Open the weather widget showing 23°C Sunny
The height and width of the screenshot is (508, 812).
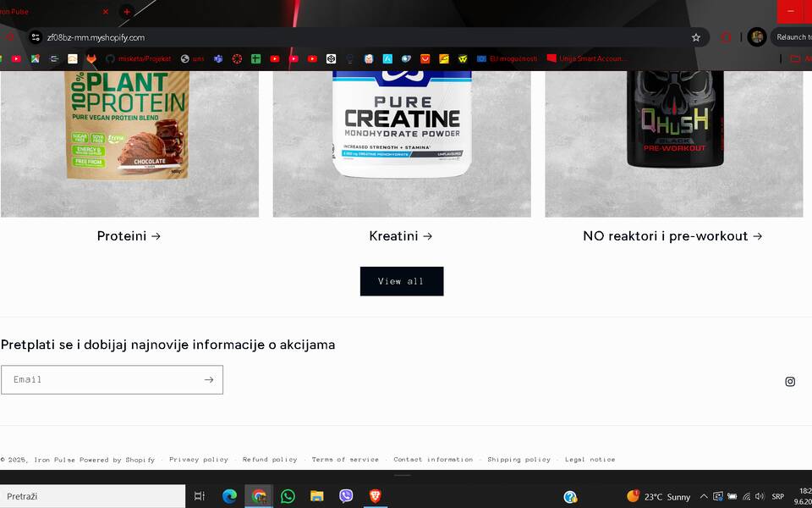658,497
